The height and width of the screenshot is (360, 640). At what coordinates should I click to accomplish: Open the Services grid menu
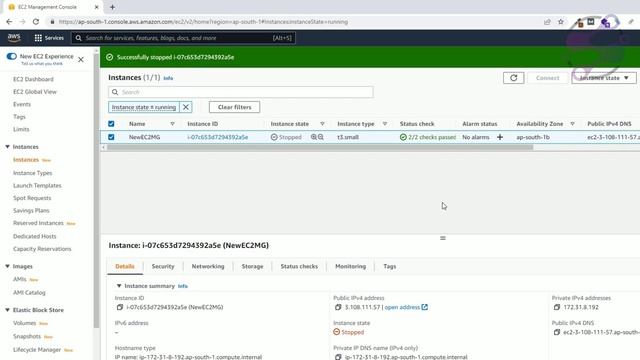point(49,38)
